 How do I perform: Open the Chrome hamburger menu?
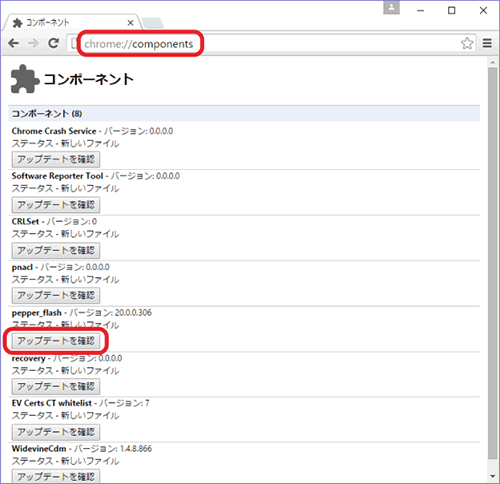point(487,43)
